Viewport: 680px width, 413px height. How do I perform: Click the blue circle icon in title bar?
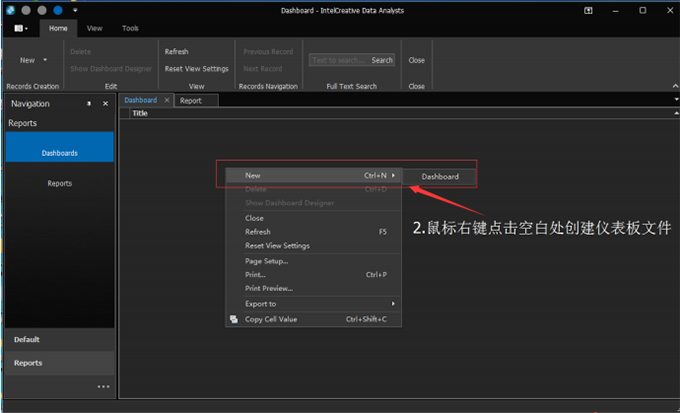(x=58, y=10)
